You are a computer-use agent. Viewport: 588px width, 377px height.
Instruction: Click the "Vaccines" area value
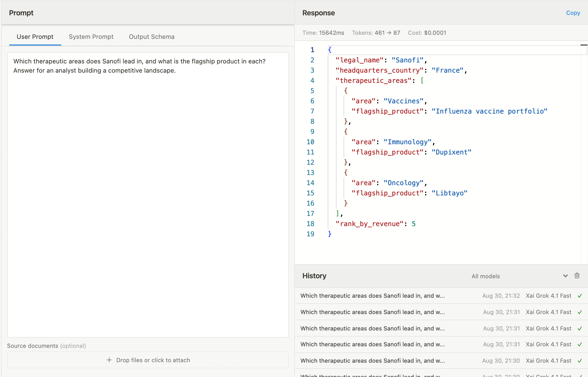404,101
